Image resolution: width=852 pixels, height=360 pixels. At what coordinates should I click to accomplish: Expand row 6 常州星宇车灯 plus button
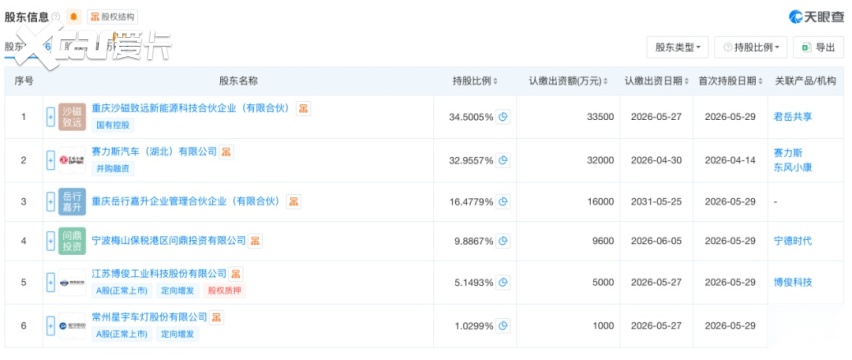pos(51,326)
